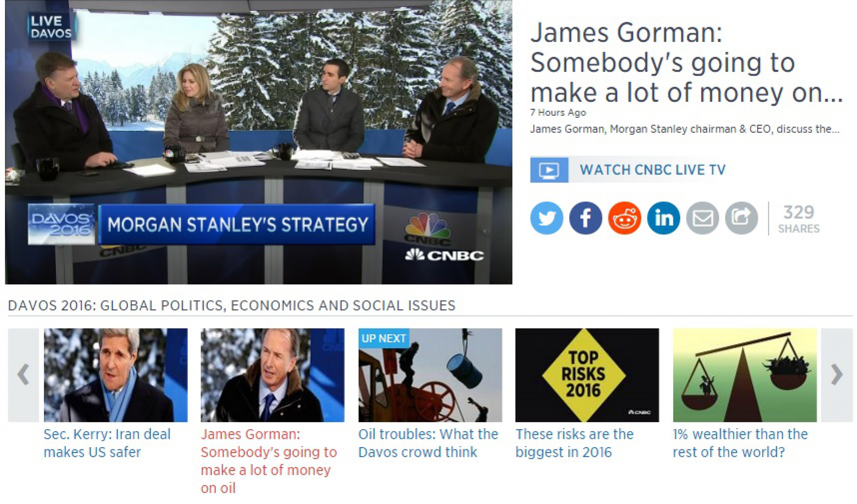Show next carousel videos with right chevron

pos(837,375)
